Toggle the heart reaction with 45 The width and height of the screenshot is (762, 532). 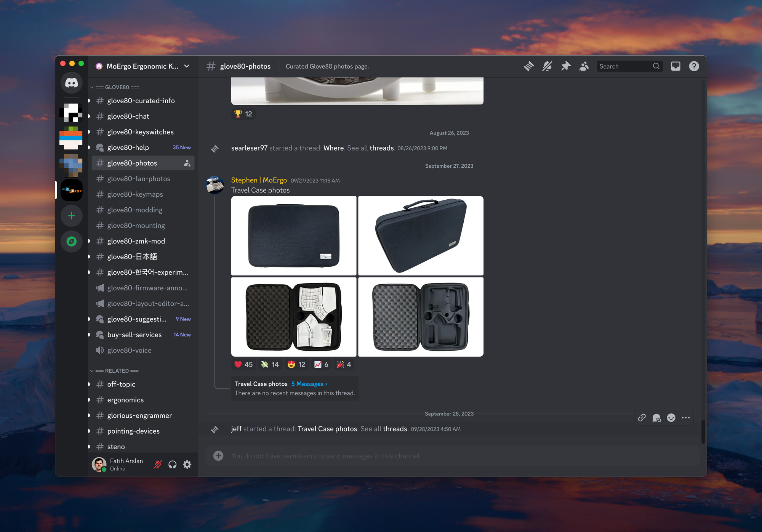pyautogui.click(x=243, y=365)
